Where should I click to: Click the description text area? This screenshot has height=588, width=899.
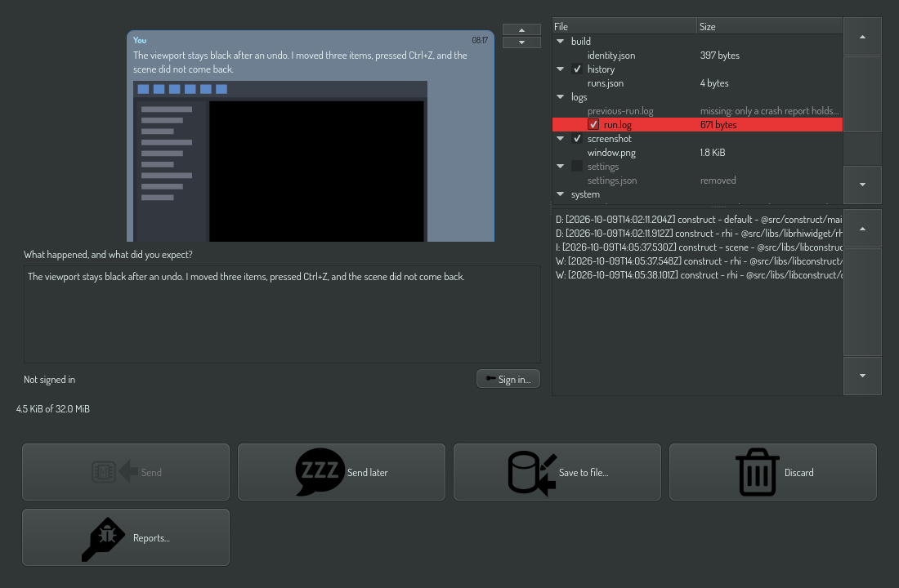coord(282,314)
